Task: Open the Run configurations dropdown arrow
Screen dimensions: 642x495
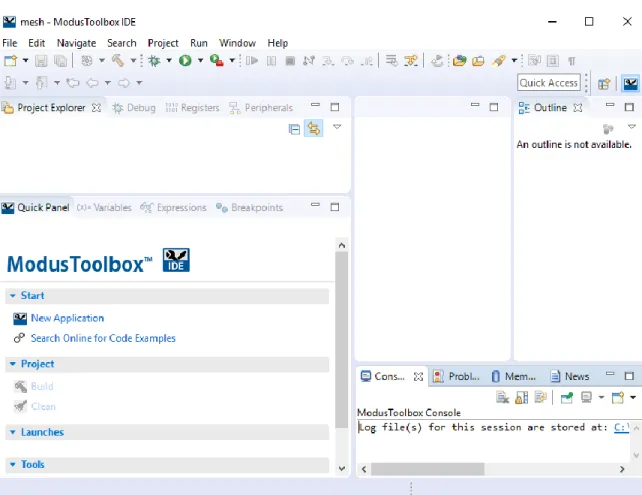Action: click(201, 61)
